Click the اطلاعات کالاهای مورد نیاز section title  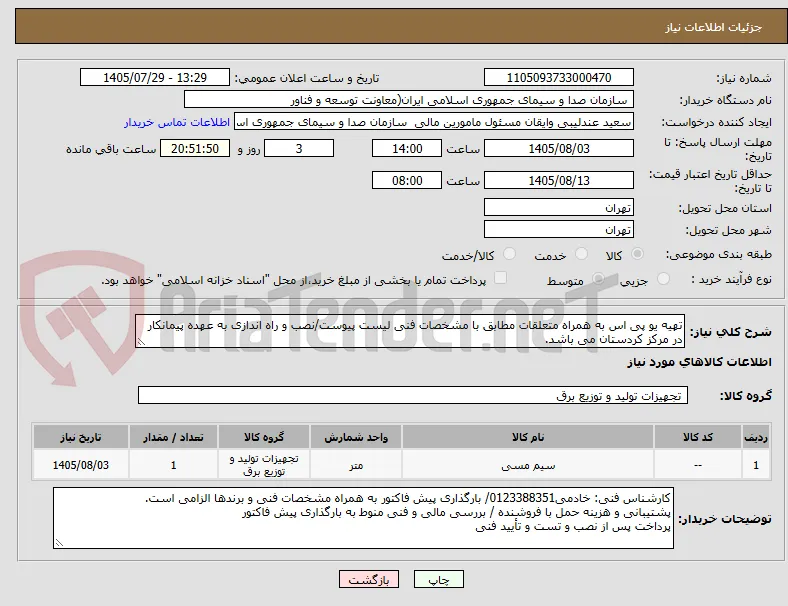coord(699,362)
